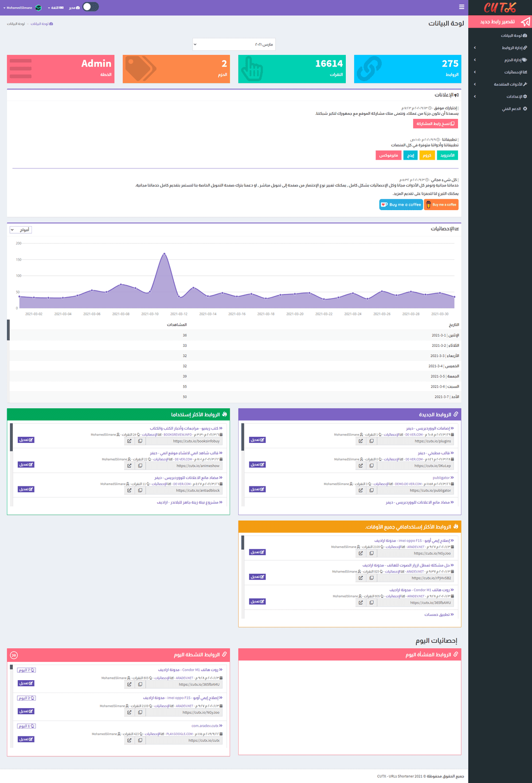532x783 pixels.
Task: Click the MohamedSlimane avatar icon
Action: tap(39, 8)
